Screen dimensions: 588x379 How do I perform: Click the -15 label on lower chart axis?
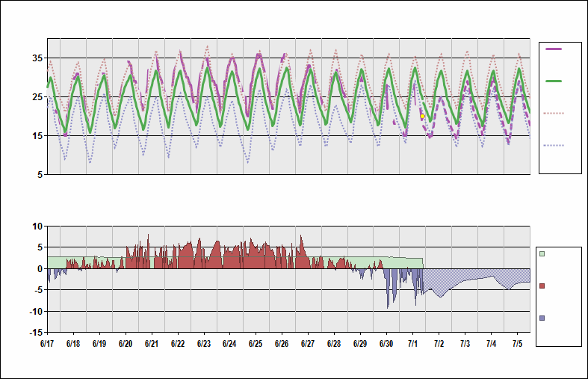coord(35,332)
